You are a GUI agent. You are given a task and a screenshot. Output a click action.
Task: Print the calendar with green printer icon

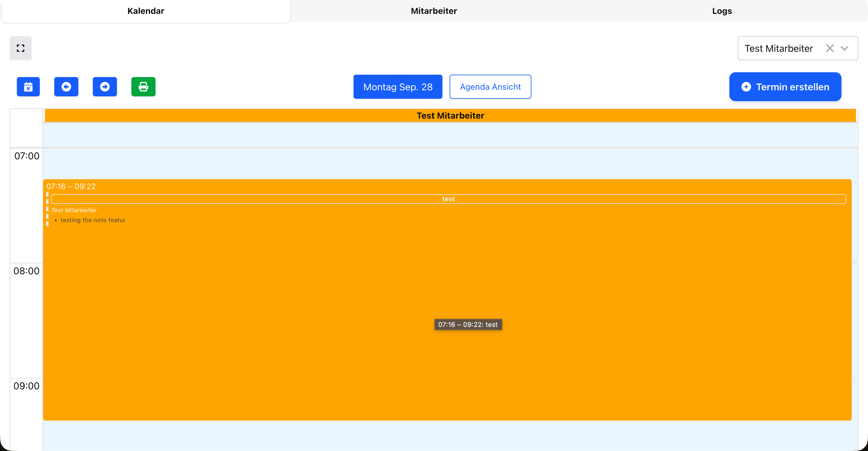pyautogui.click(x=143, y=87)
